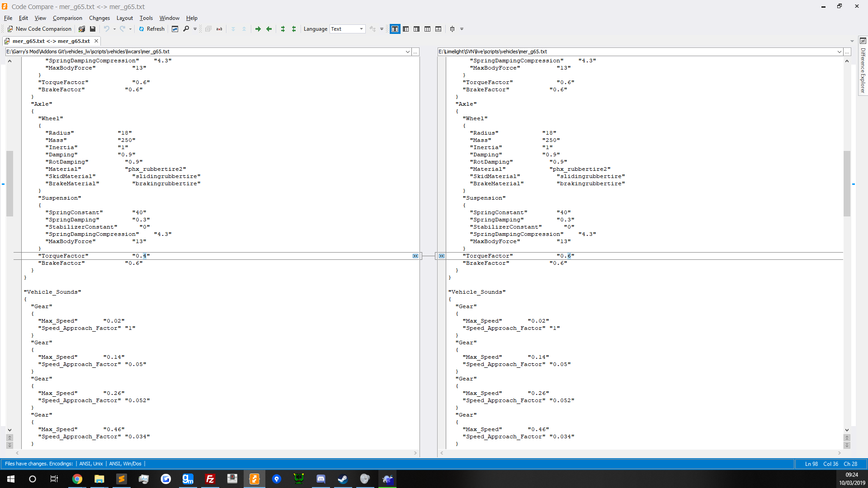
Task: Open the File menu
Action: [x=8, y=18]
